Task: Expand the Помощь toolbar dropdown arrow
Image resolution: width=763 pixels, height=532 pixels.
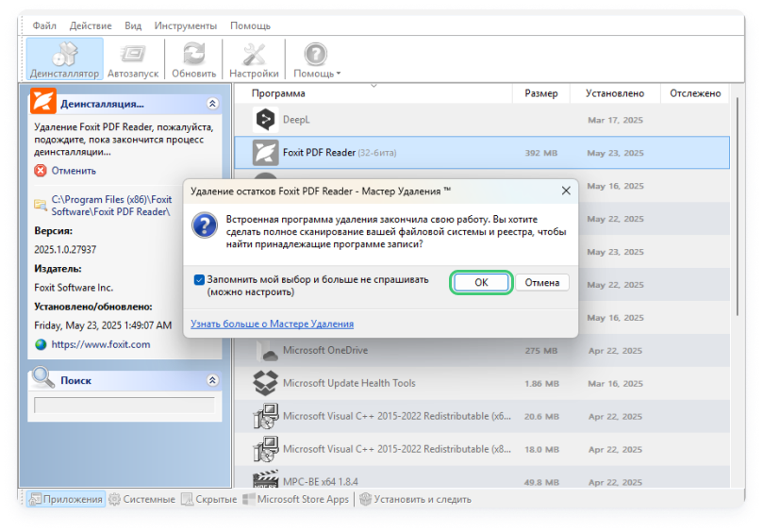Action: [x=339, y=74]
